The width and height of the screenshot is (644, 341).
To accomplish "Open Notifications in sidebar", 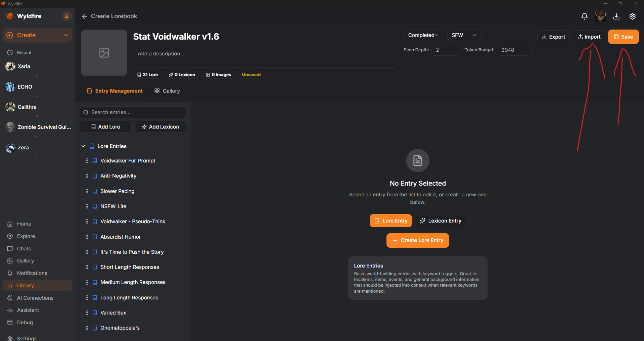I will 37,273.
